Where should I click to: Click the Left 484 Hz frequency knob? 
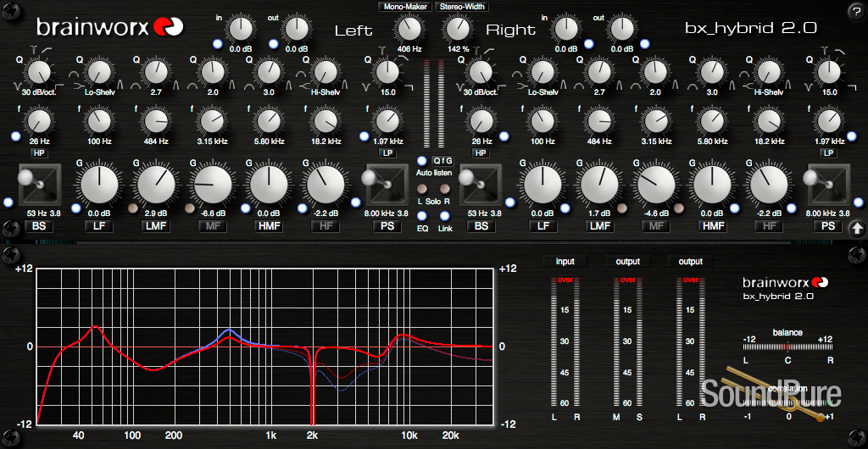(x=155, y=121)
